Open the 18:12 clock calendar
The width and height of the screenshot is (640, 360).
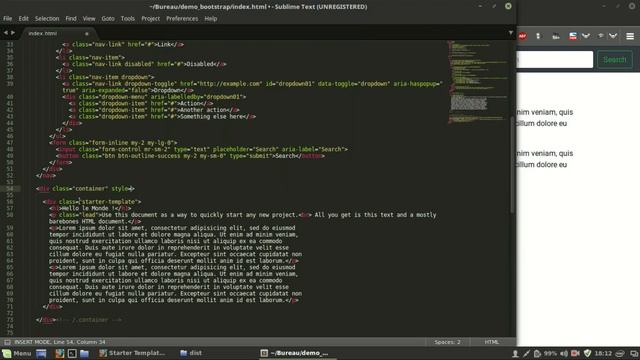click(603, 353)
